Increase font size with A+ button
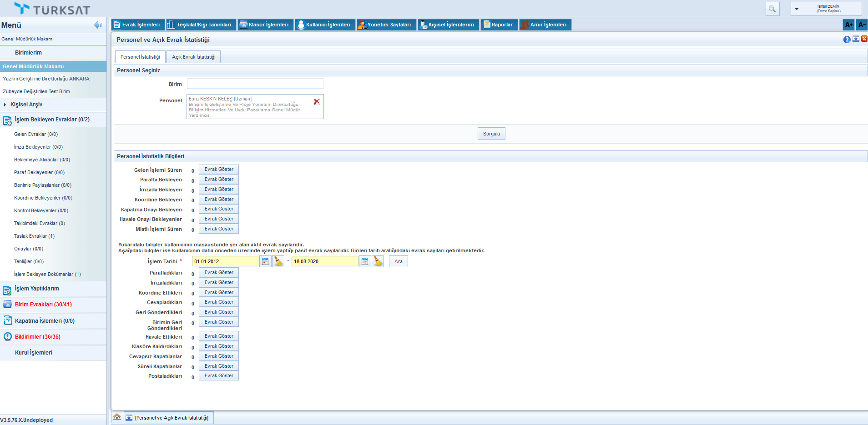 (848, 25)
